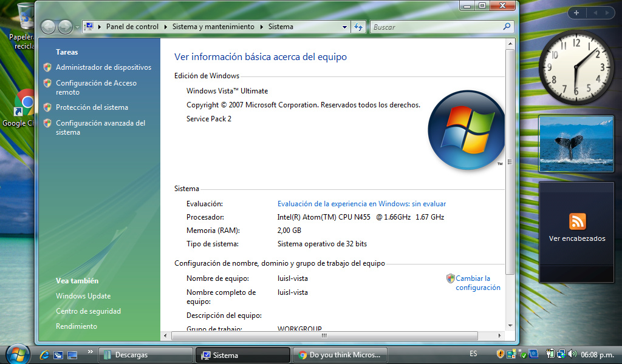This screenshot has height=364, width=622.
Task: Open the Windows Start orb
Action: pyautogui.click(x=18, y=354)
